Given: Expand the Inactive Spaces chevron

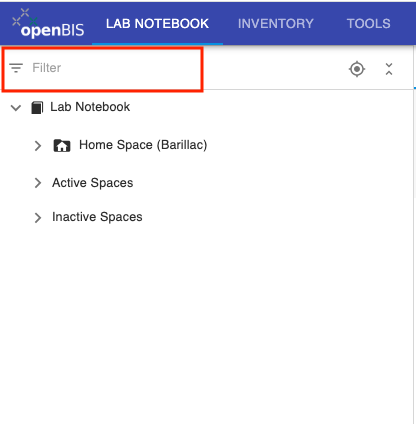Looking at the screenshot, I should [x=38, y=218].
